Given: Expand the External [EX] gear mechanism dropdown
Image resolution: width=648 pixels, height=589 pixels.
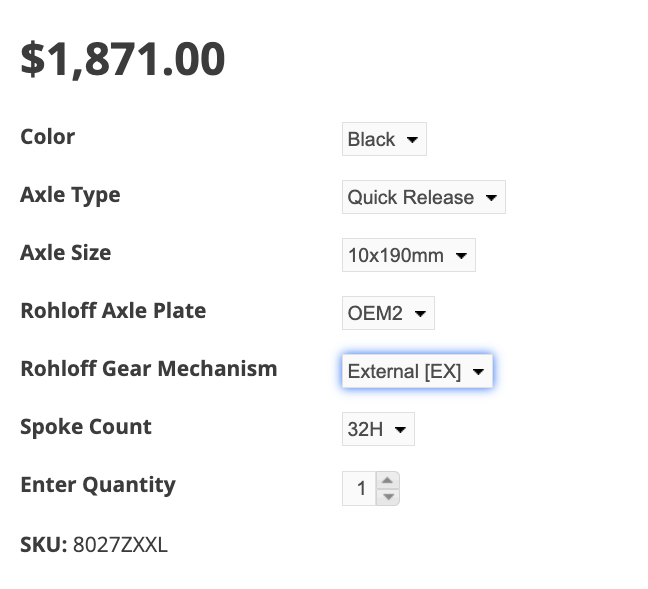Looking at the screenshot, I should click(x=416, y=371).
